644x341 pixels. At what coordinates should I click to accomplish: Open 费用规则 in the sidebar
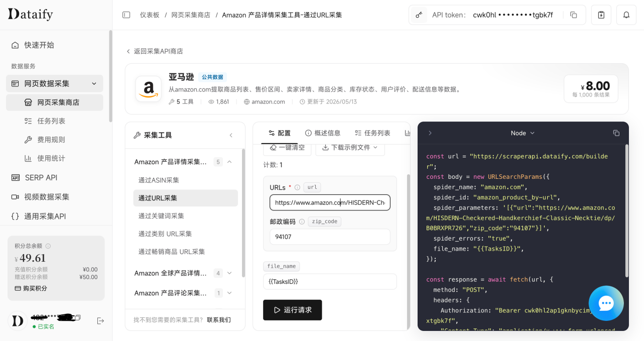[55, 140]
